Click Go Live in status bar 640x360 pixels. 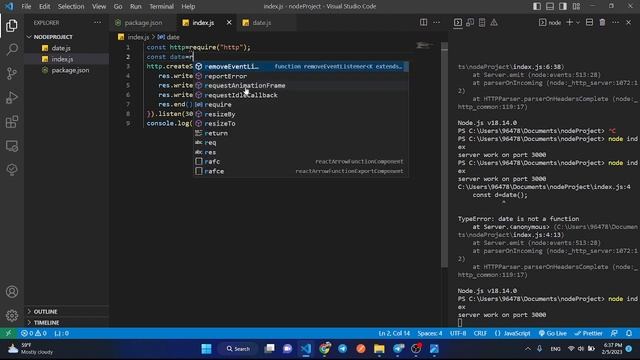552,333
